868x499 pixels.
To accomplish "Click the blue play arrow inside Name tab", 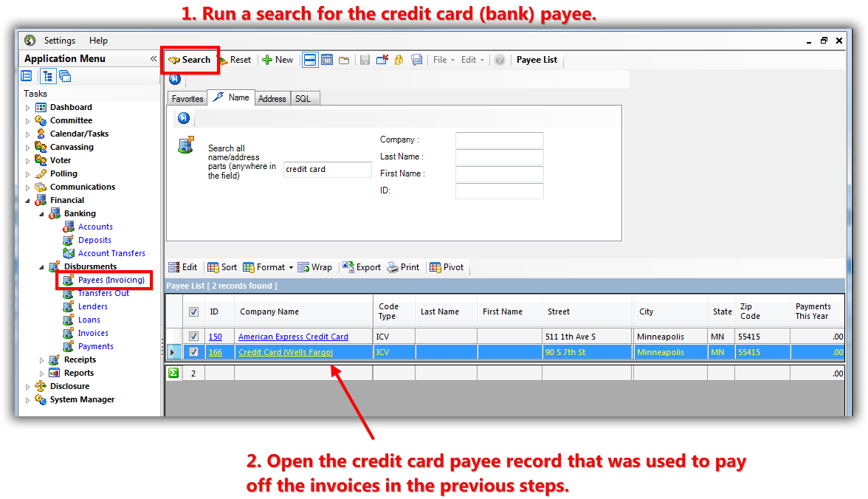I will 184,118.
